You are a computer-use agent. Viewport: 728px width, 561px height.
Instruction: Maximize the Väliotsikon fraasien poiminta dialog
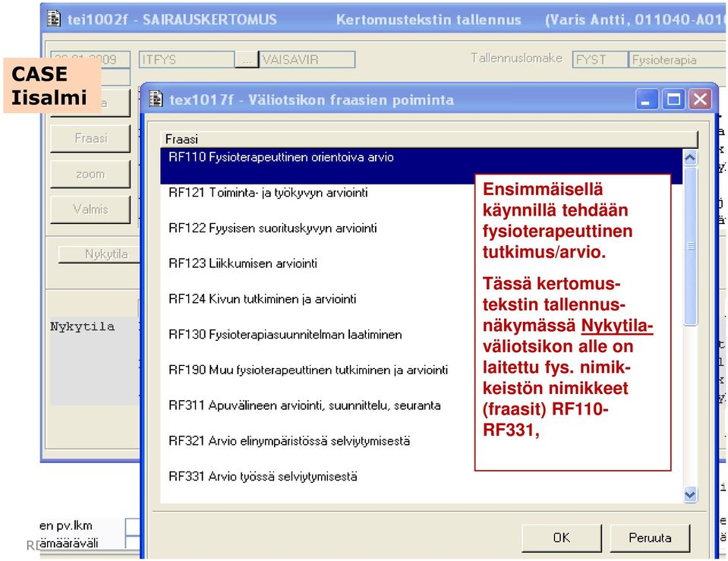(x=673, y=99)
